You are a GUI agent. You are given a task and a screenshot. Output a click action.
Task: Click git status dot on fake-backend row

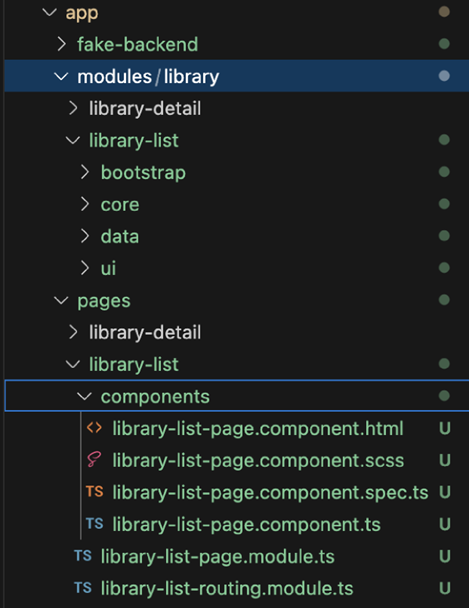click(444, 44)
